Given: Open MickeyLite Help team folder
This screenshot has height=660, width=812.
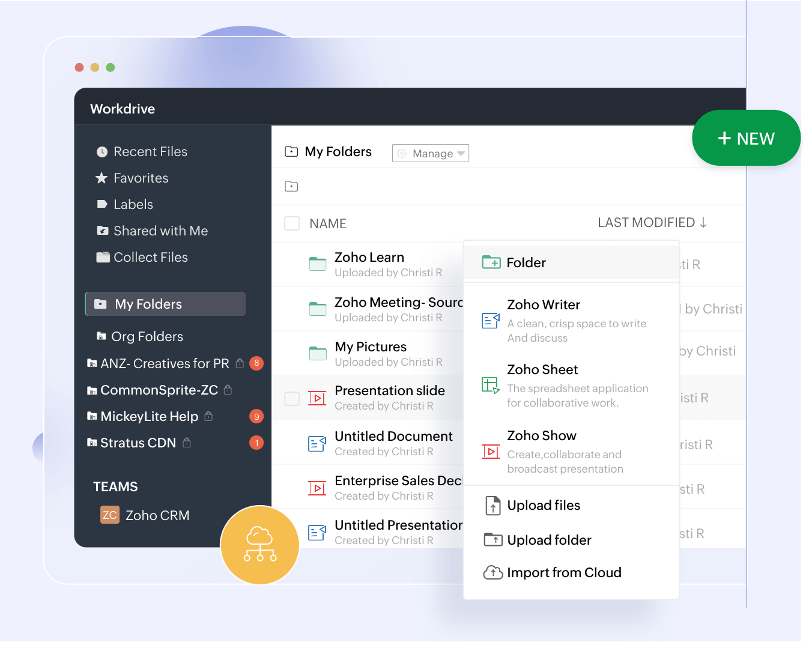Looking at the screenshot, I should pyautogui.click(x=149, y=416).
